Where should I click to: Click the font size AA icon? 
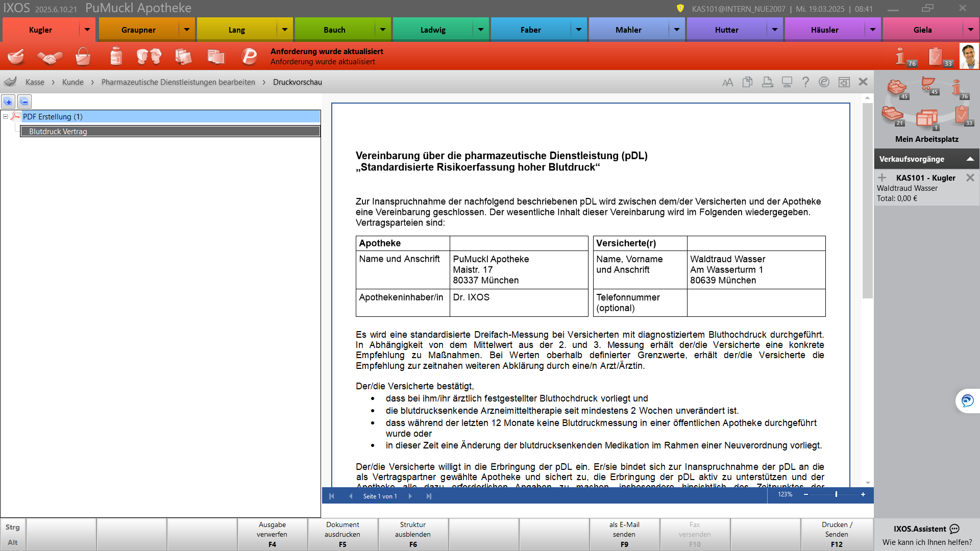pyautogui.click(x=728, y=82)
